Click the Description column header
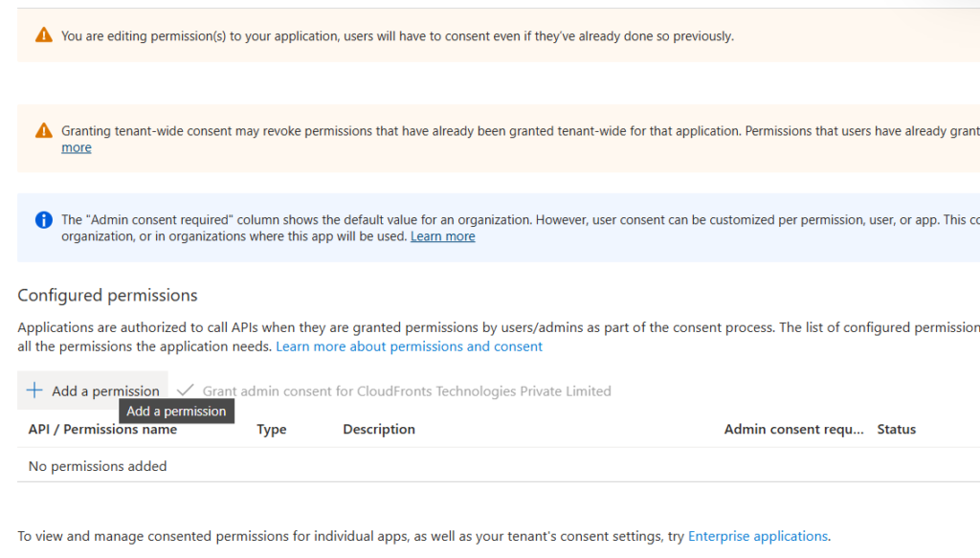The width and height of the screenshot is (980, 558). (x=379, y=430)
